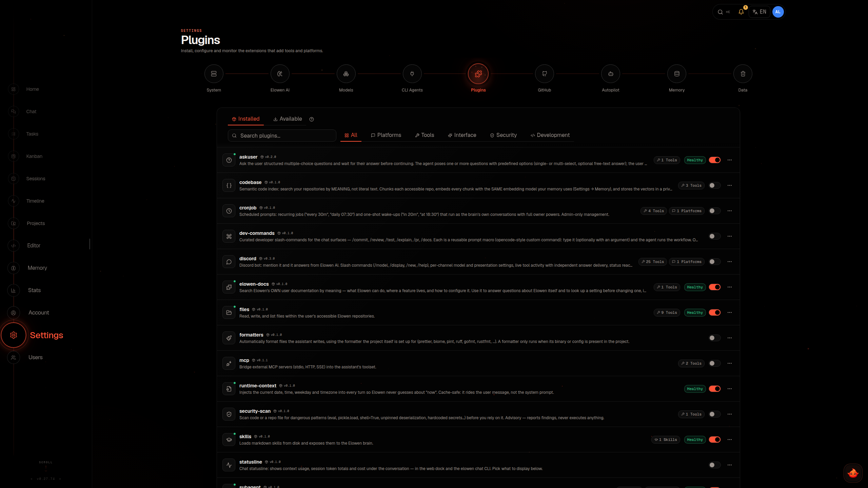Filter plugins by Platforms
Viewport: 868px width, 488px height.
pos(386,135)
